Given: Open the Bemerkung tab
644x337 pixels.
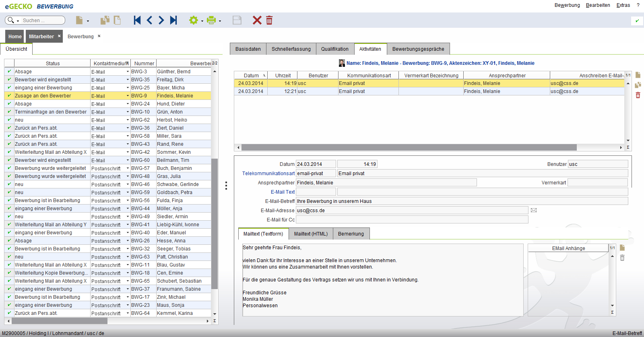Looking at the screenshot, I should [351, 234].
